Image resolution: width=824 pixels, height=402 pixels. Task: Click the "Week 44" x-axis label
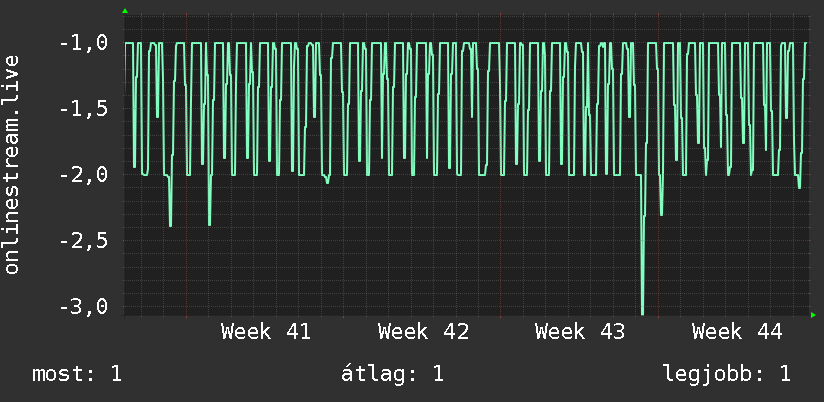click(737, 332)
